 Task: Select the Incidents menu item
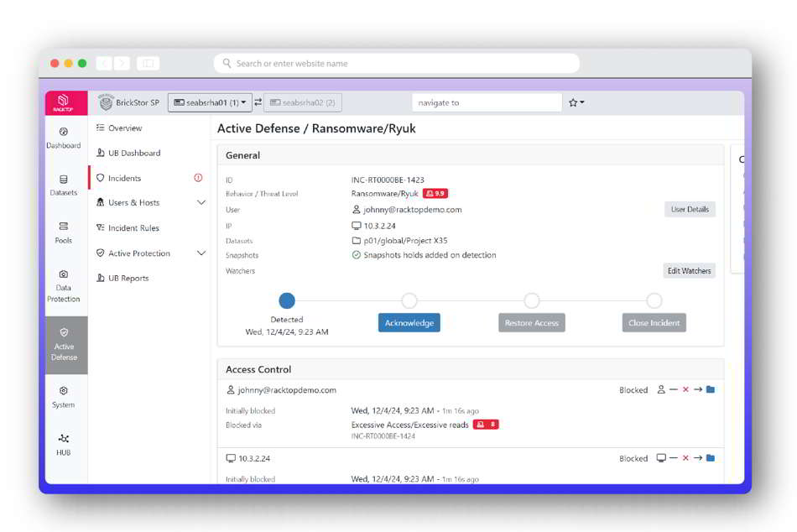(119, 178)
